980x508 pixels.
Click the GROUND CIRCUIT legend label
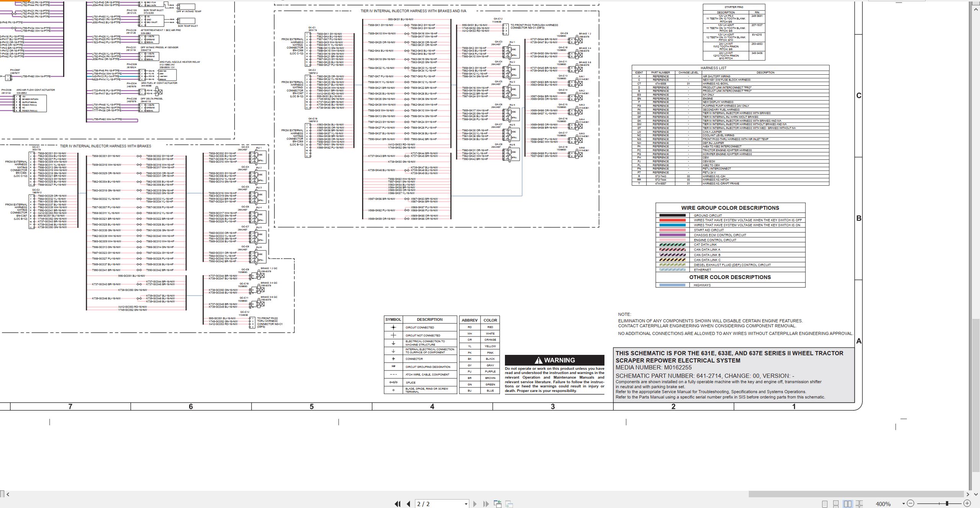coord(708,216)
